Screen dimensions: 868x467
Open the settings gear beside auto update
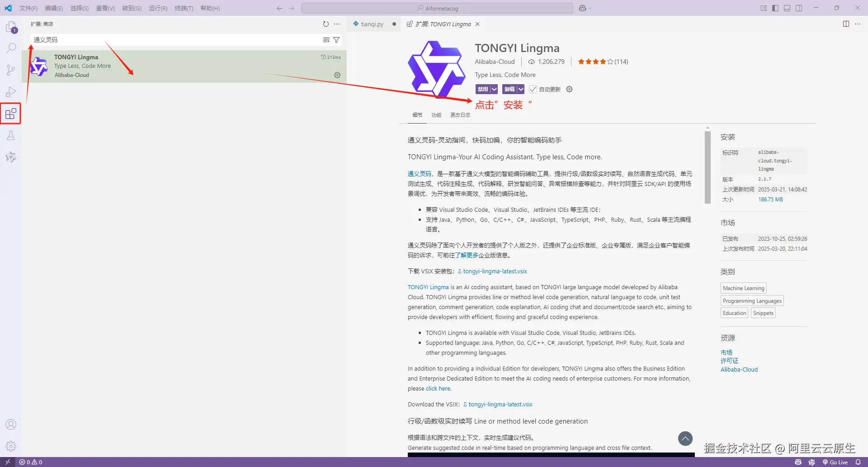(x=570, y=89)
